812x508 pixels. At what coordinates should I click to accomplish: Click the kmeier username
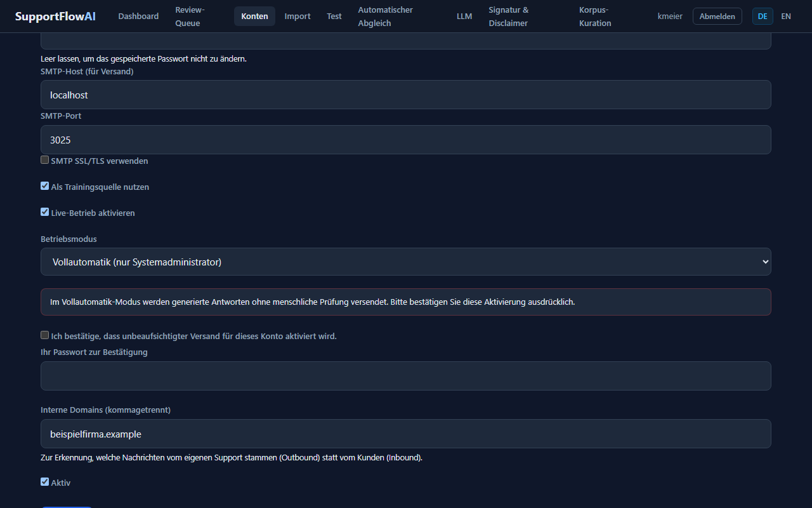coord(670,17)
